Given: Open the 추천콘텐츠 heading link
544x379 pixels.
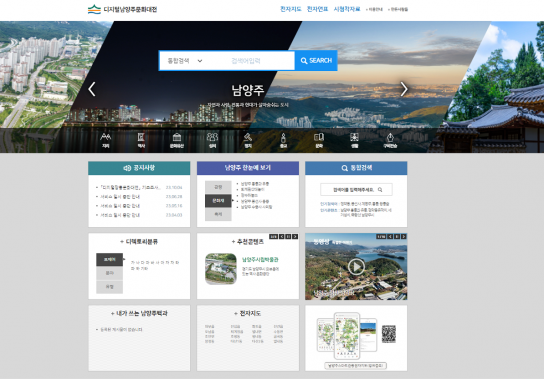Looking at the screenshot, I should (x=248, y=242).
